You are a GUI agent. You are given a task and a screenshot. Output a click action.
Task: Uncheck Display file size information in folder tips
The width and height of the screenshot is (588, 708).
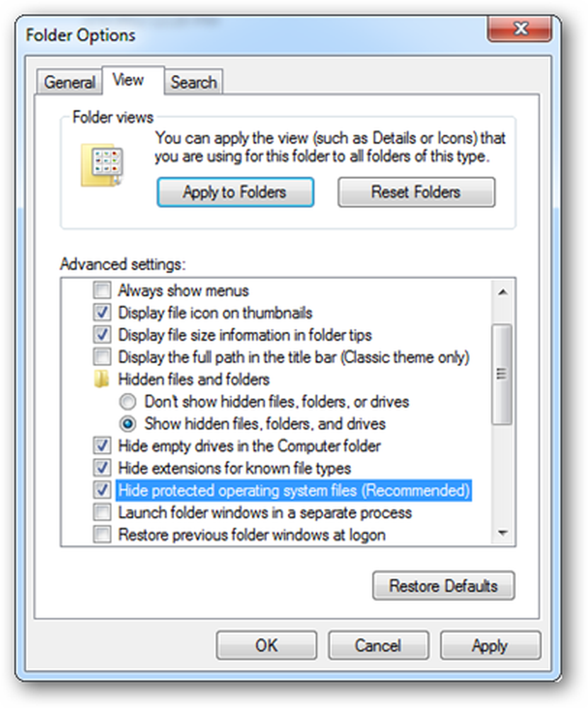pyautogui.click(x=102, y=335)
